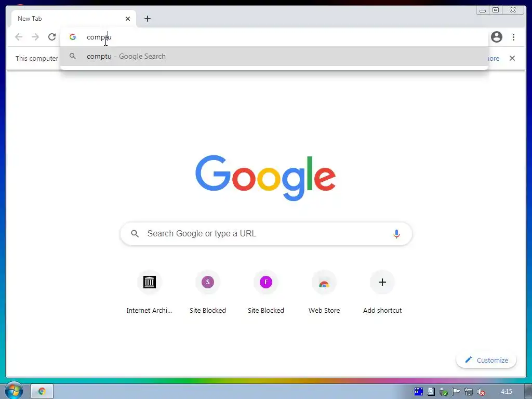Viewport: 532px width, 399px height.
Task: Click the Customize button
Action: [x=486, y=360]
